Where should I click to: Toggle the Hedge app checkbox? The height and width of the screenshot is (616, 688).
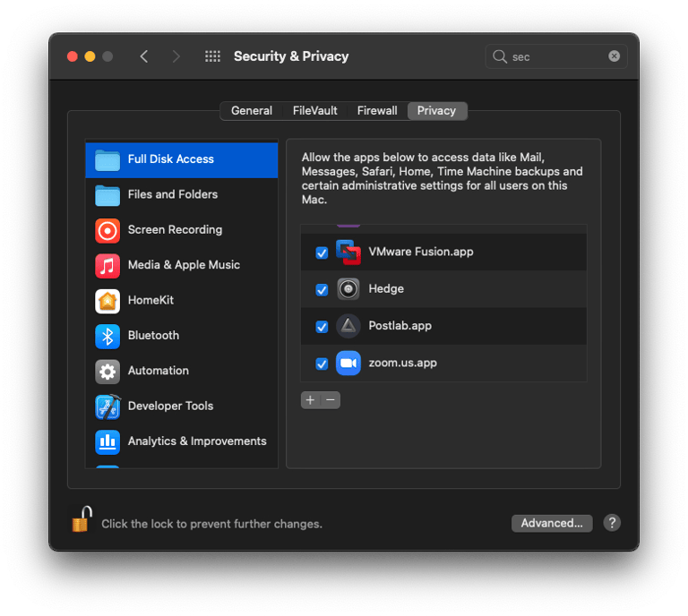coord(322,290)
